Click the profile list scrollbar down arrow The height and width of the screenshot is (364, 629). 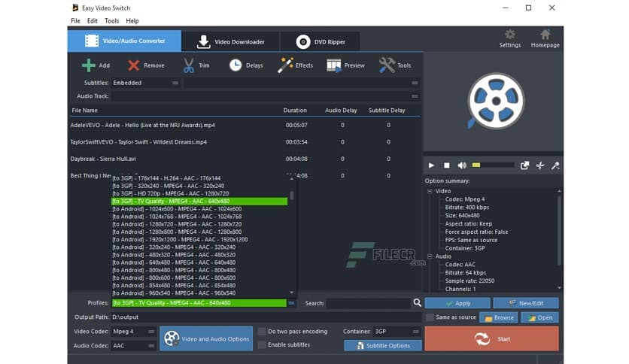[292, 293]
